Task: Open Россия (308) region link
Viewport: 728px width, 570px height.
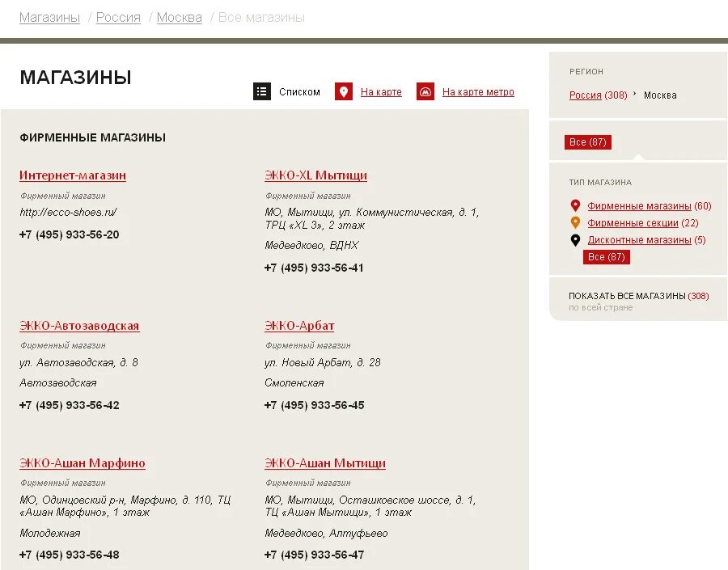Action: click(598, 95)
